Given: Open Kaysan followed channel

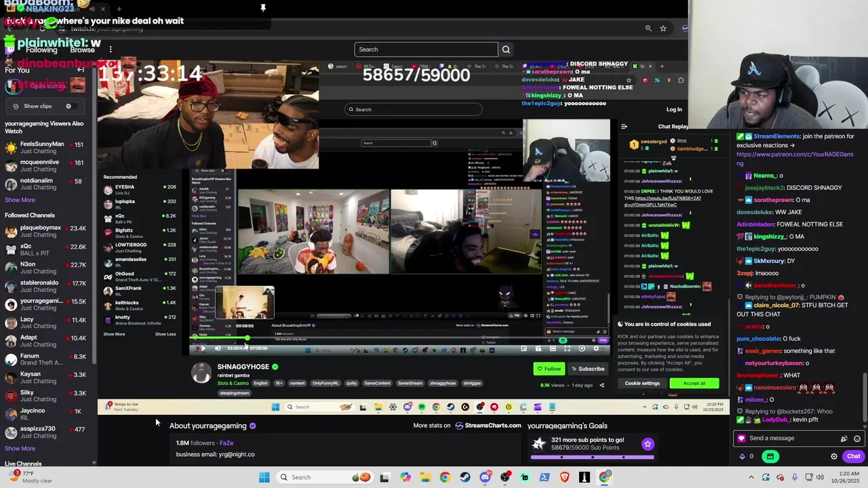Looking at the screenshot, I should point(46,378).
